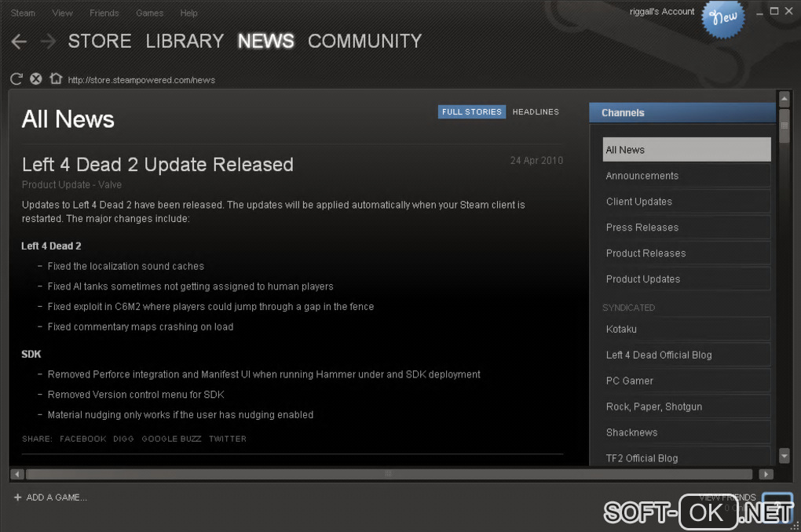Open the NEWS section
This screenshot has width=801, height=532.
(265, 42)
